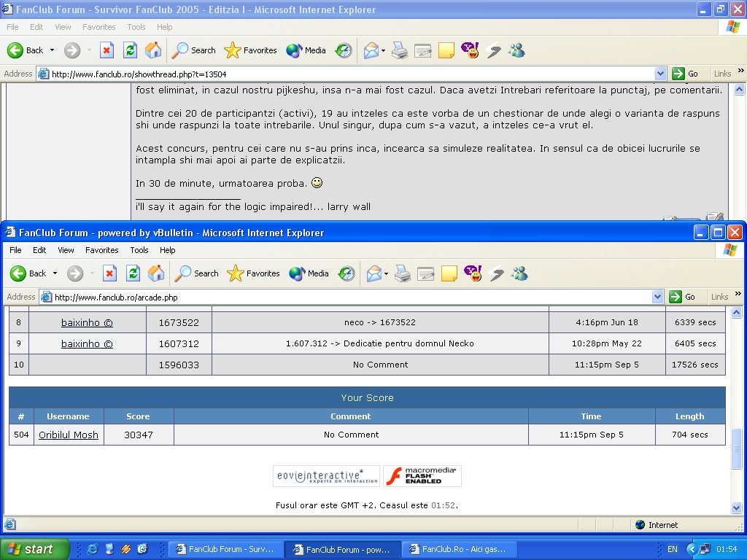Click eovieinteractive logo banner
Screen dimensions: 747x560
point(326,476)
